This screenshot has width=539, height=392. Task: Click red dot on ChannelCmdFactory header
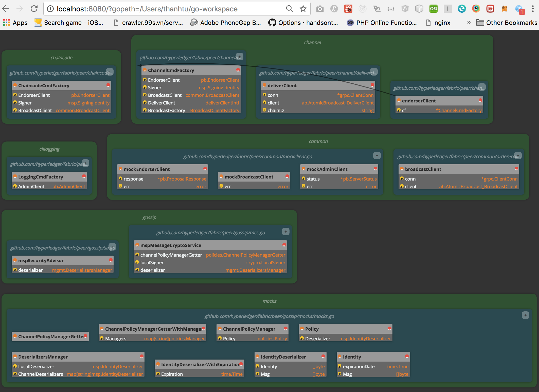click(x=238, y=70)
